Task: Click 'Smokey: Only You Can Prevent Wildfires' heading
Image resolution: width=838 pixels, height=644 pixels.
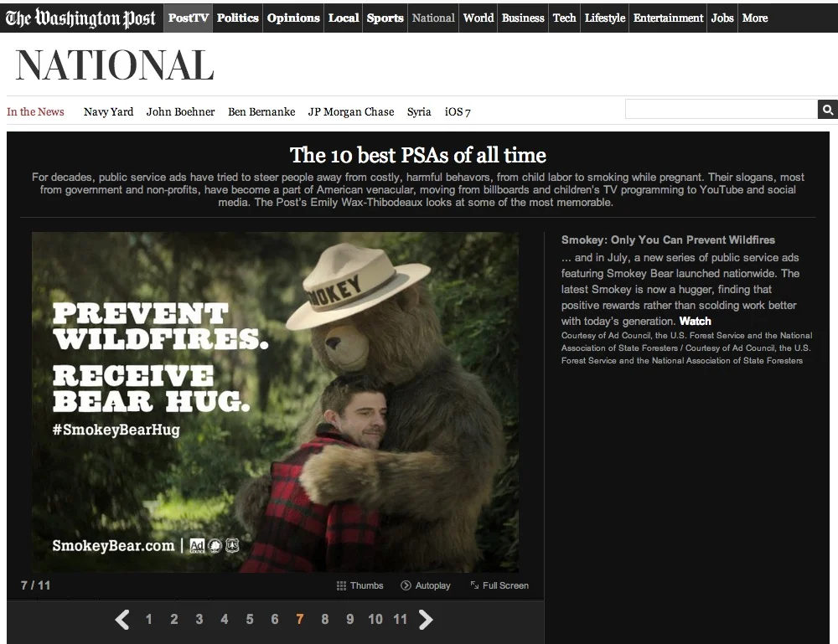Action: (668, 240)
